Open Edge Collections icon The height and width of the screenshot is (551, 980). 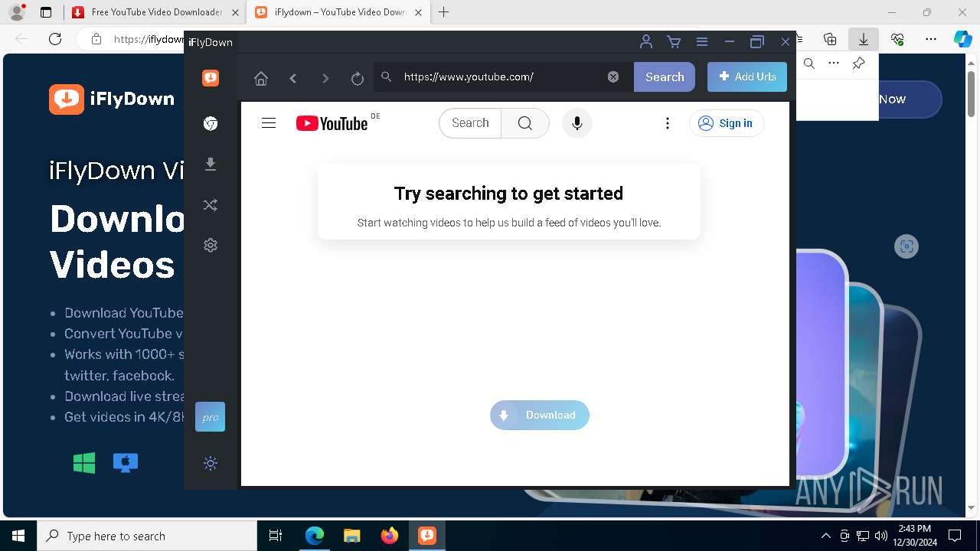pos(830,39)
